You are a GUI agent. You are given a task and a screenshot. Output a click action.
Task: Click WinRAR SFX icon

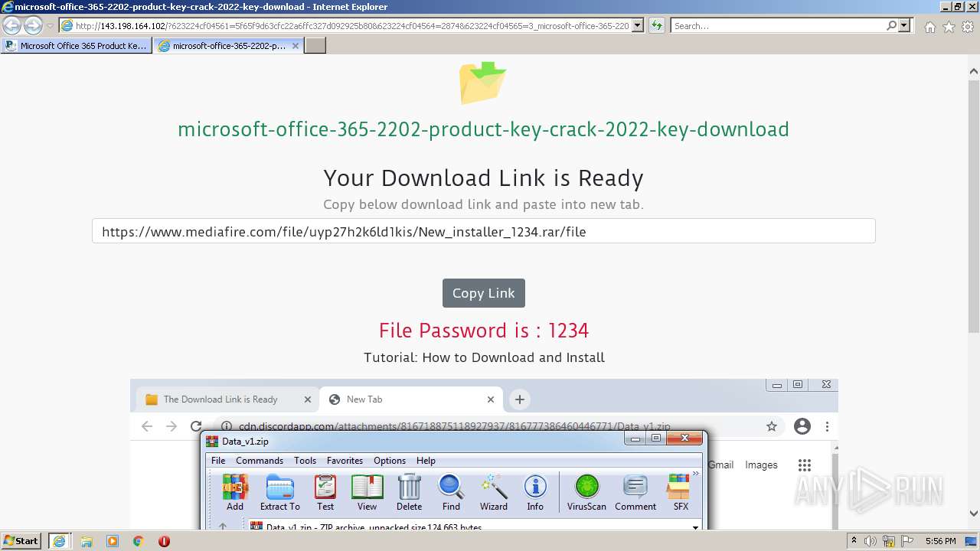tap(681, 493)
